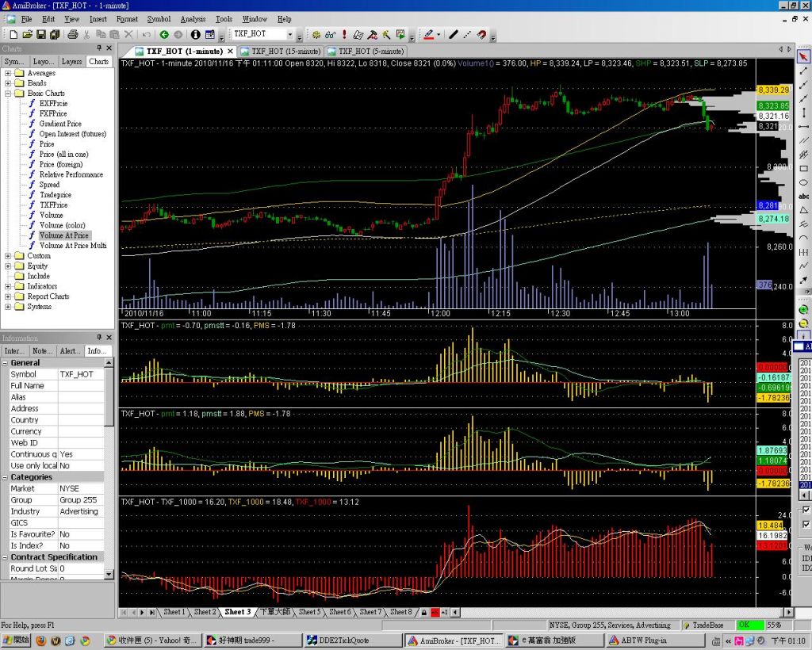Open DDE2TickQuote from taskbar
The width and height of the screenshot is (812, 650).
pos(352,640)
